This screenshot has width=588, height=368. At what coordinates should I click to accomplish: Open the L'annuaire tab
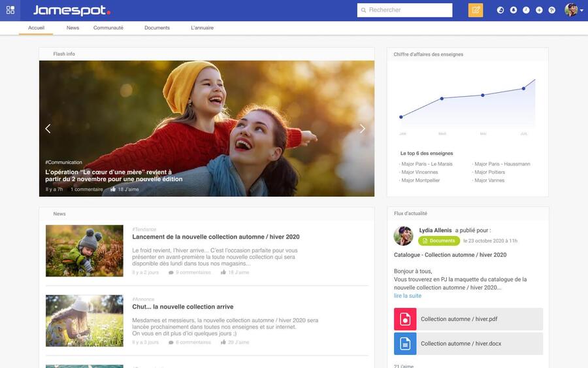202,27
